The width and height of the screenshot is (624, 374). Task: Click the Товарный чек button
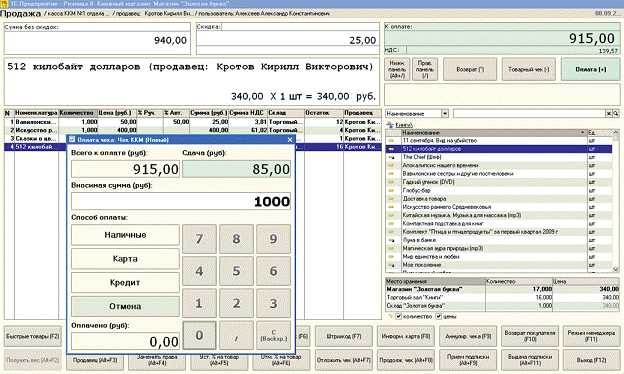528,70
